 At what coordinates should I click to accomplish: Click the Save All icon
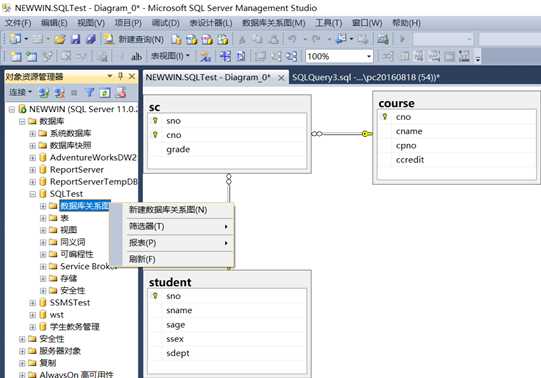tap(91, 39)
